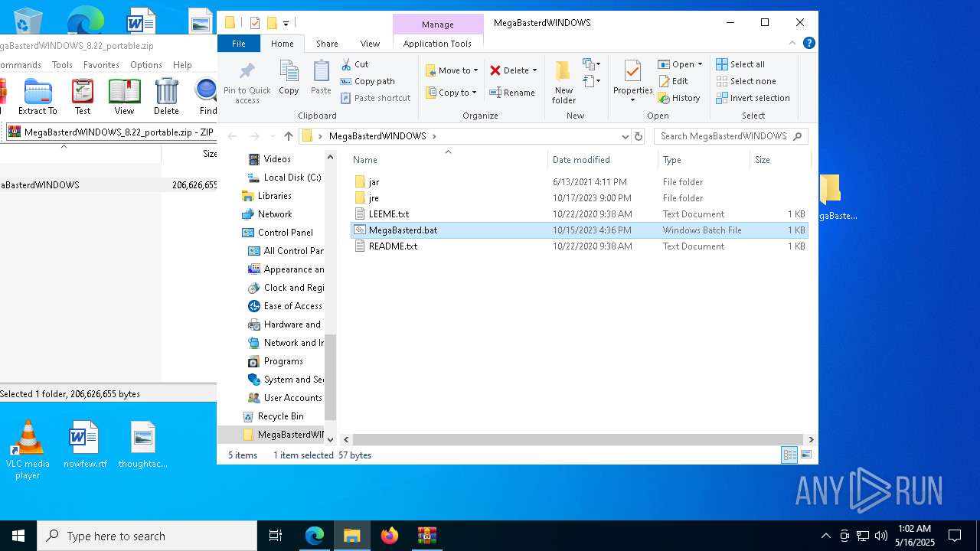This screenshot has height=551, width=980.
Task: Open Options menu in WinRAR
Action: [146, 65]
